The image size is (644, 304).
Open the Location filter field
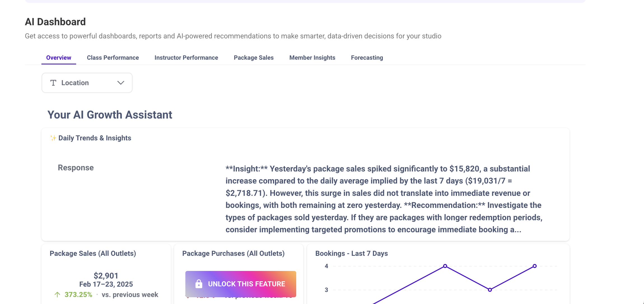(87, 83)
